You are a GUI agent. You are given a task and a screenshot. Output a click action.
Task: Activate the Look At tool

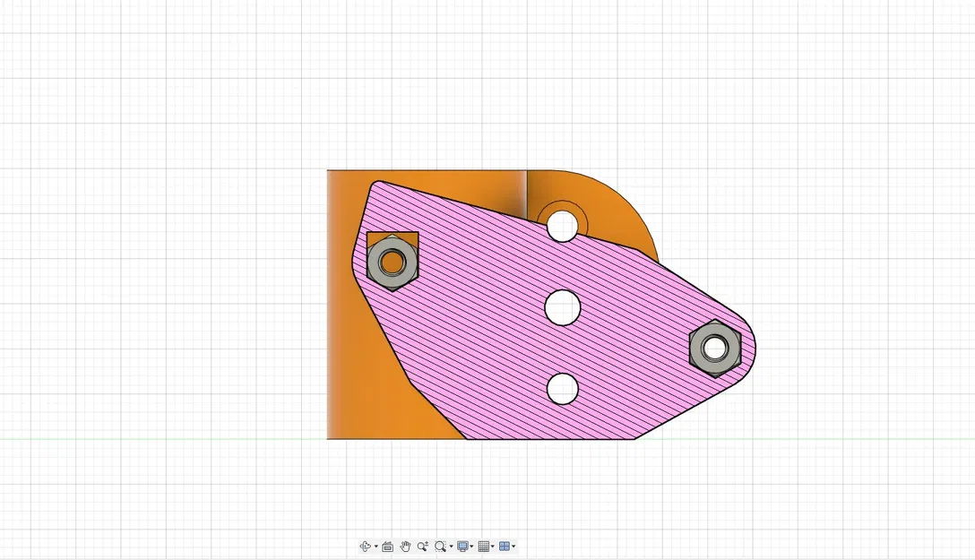click(x=386, y=546)
